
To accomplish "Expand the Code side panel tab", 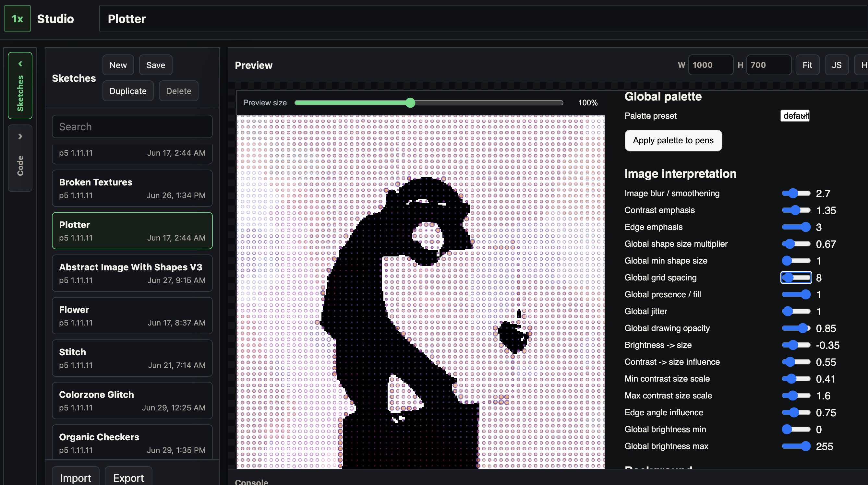I will [x=20, y=158].
